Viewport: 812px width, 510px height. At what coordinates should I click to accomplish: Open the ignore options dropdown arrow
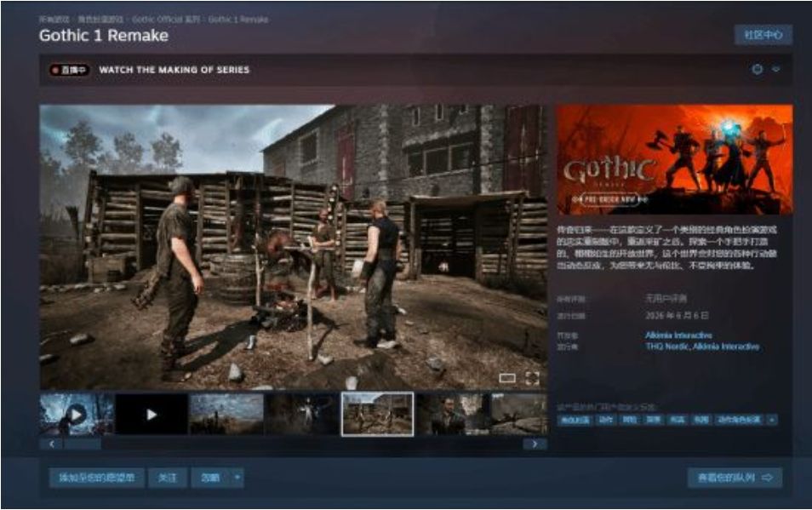237,478
